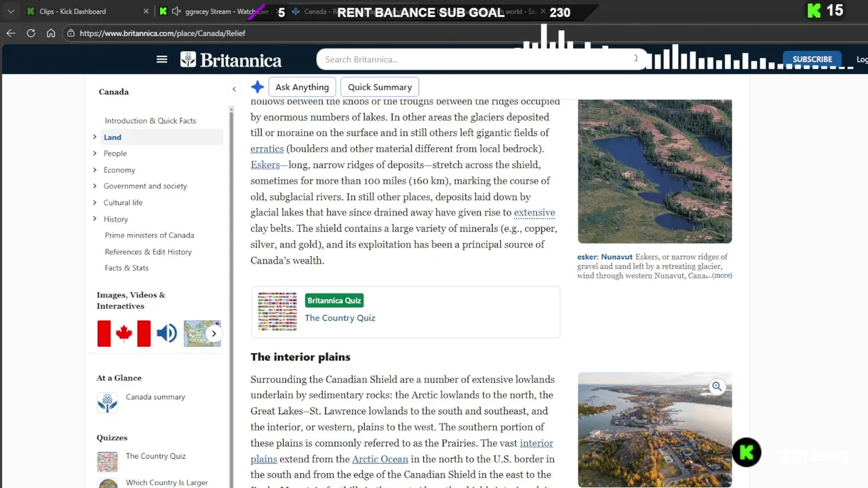This screenshot has width=868, height=488.
Task: Open esker: Nunavut caption title
Action: pyautogui.click(x=605, y=257)
